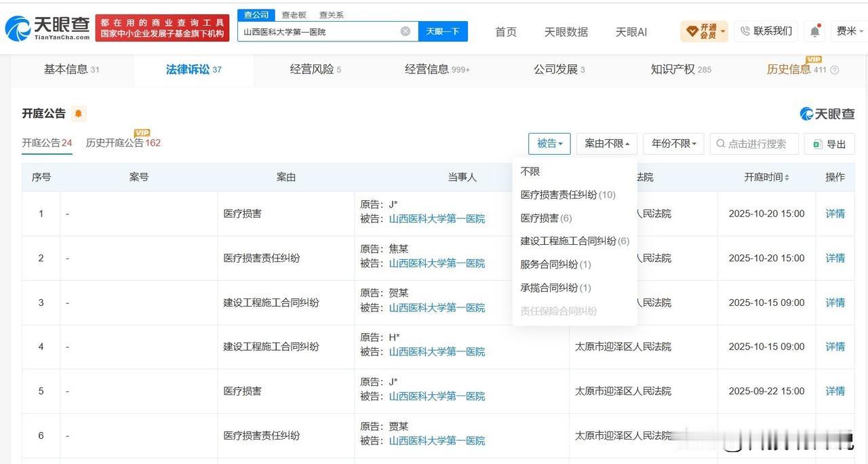Click plaintiff text 原告: 贺某

point(384,293)
